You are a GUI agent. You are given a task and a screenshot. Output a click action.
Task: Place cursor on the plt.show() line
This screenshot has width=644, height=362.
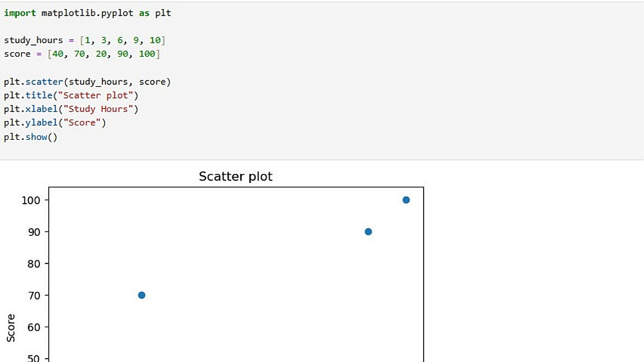pos(30,137)
